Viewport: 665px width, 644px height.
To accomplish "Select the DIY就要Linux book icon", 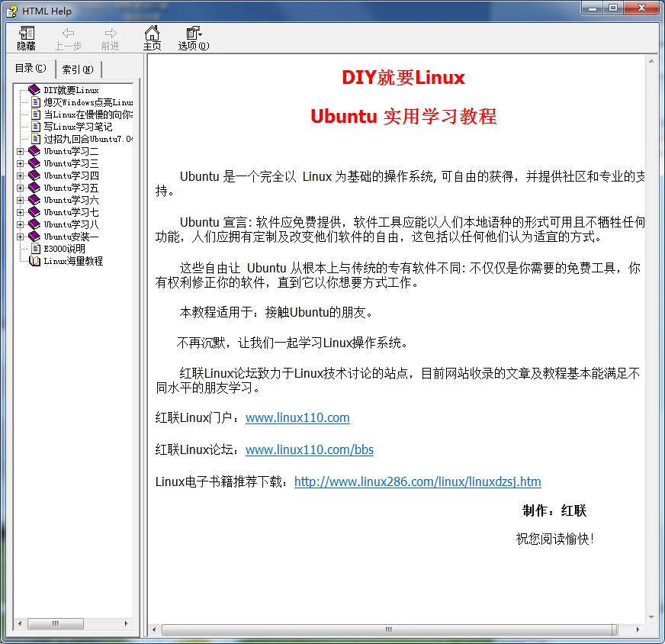I will tap(34, 90).
